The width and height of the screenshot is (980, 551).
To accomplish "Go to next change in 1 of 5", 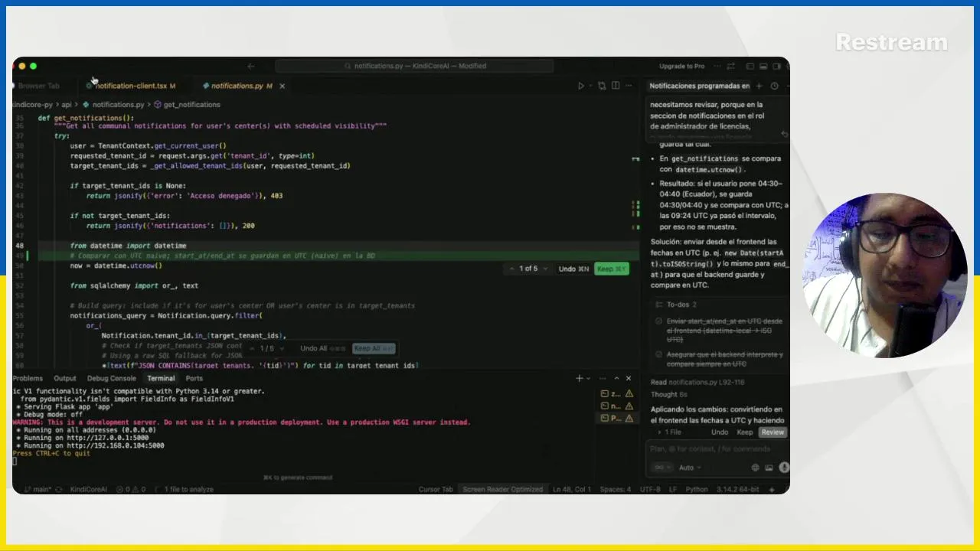I will [x=547, y=269].
